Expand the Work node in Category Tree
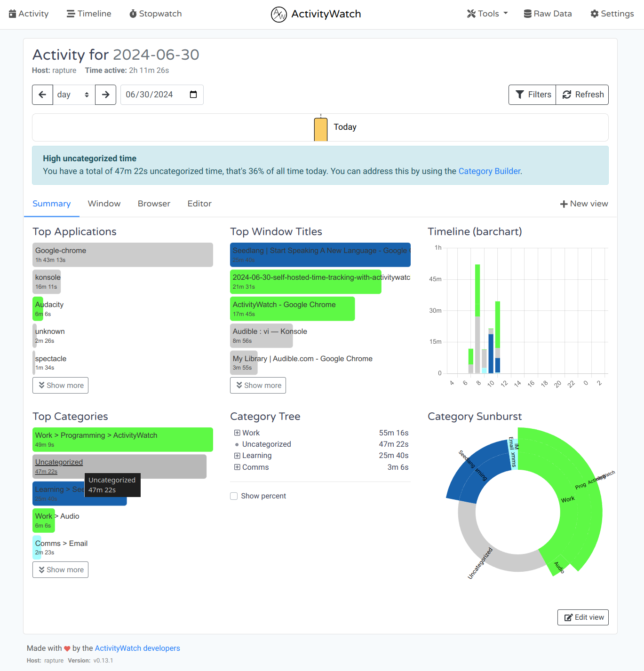Screen dimensions: 644x671 [x=237, y=433]
